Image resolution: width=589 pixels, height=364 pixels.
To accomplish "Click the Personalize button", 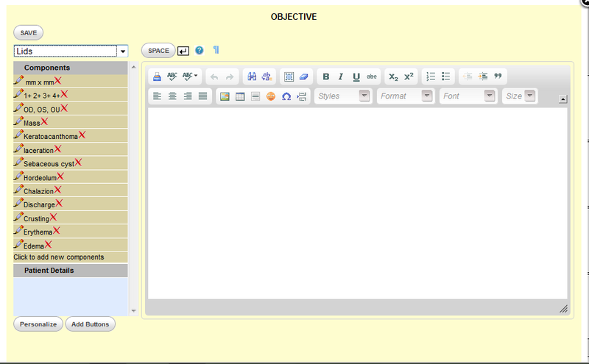I will pos(38,324).
